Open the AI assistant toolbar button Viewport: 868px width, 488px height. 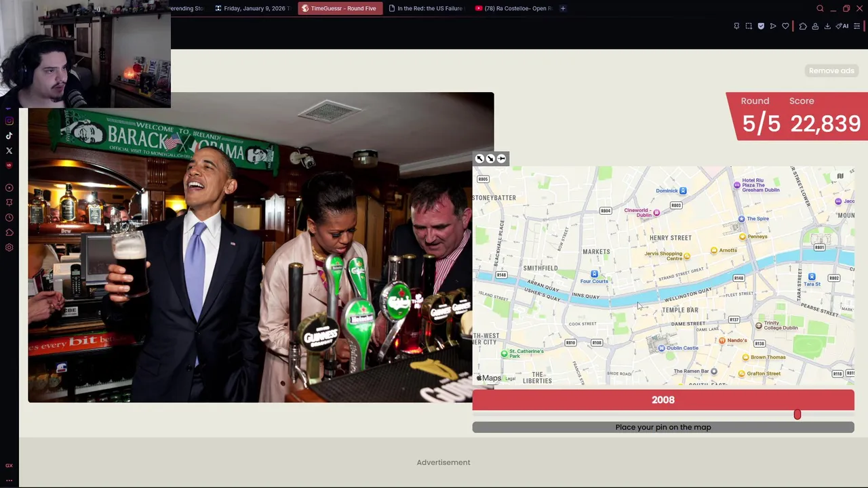pyautogui.click(x=842, y=26)
